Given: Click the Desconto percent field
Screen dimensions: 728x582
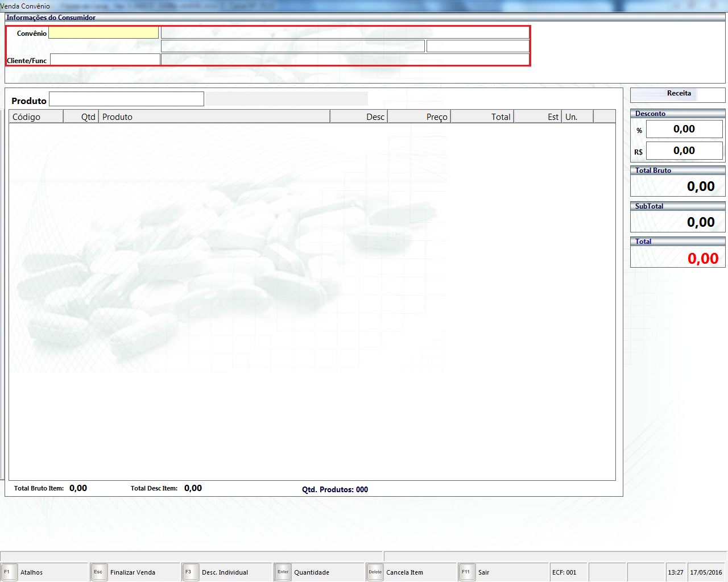Looking at the screenshot, I should click(684, 129).
